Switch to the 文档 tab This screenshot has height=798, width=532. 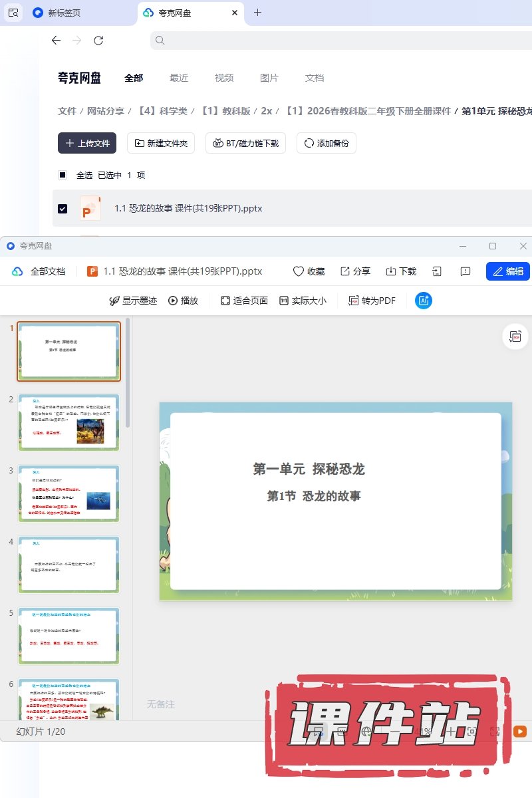[315, 78]
